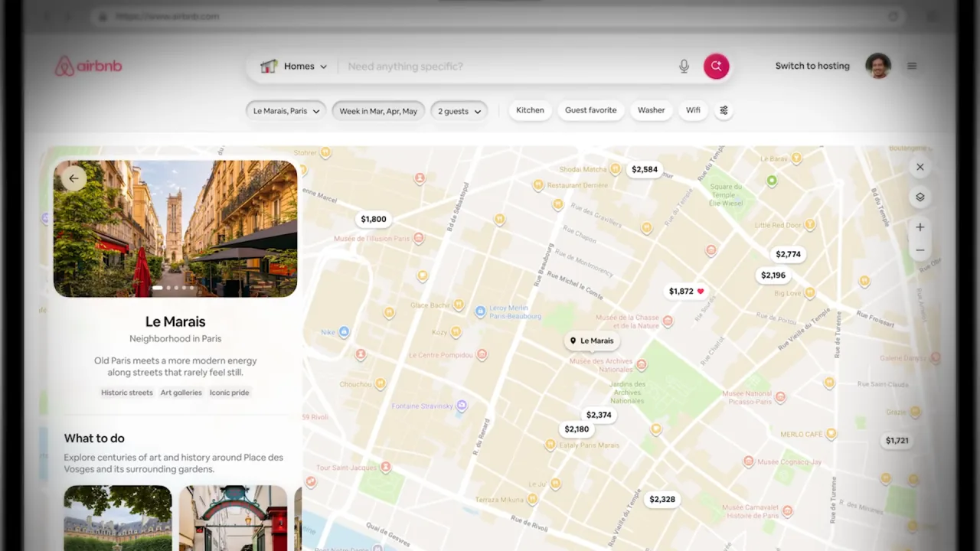Toggle the Wifi filter chip
Screen dimensions: 980x551
(693, 110)
